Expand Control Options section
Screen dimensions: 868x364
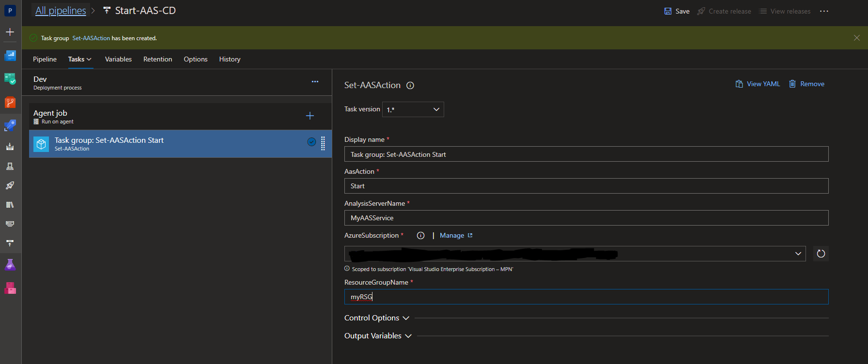[377, 318]
